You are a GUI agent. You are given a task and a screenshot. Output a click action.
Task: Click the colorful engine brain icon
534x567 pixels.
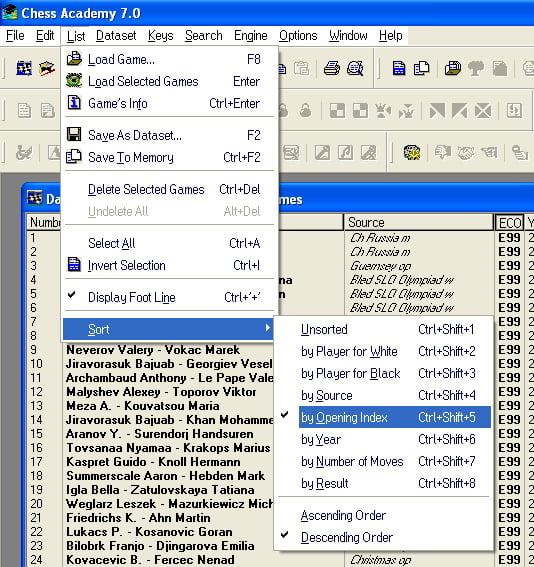pyautogui.click(x=412, y=152)
